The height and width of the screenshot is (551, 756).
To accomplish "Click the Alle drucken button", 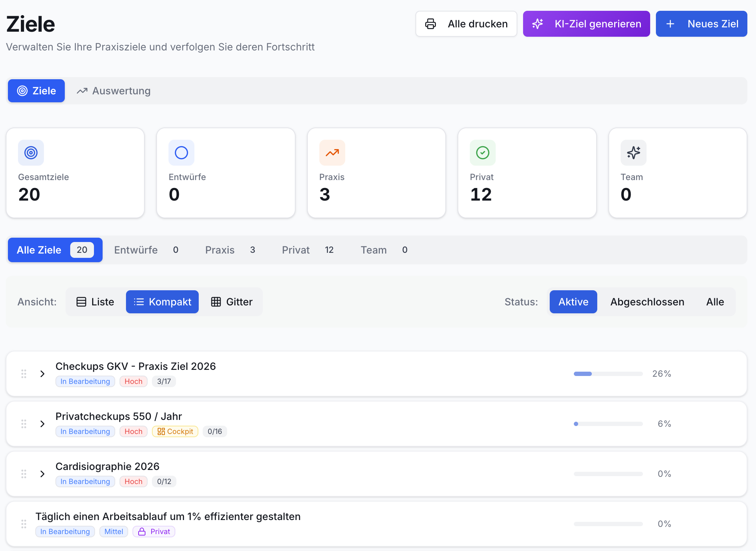I will [x=466, y=24].
